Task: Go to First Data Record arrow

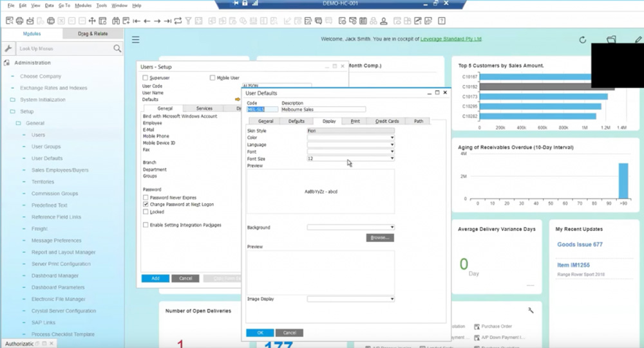Action: [x=137, y=21]
